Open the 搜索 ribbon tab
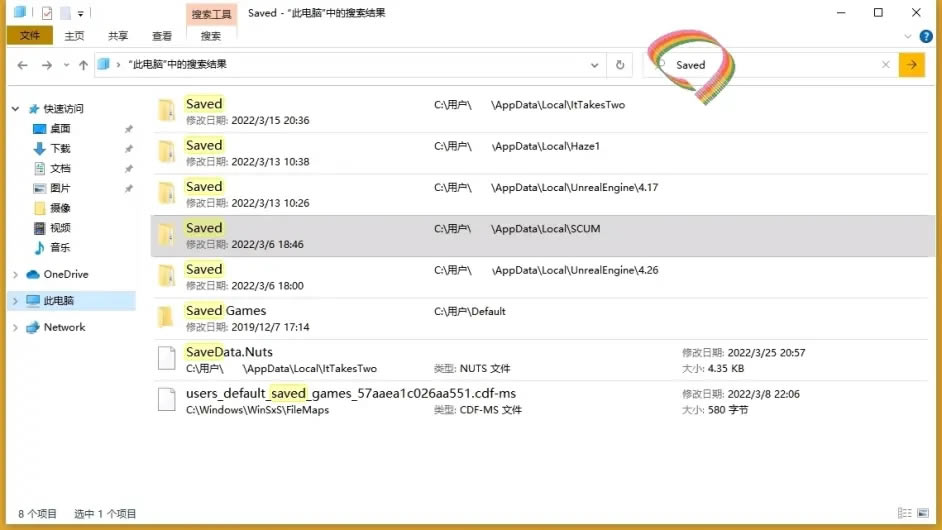This screenshot has width=942, height=530. coord(211,36)
